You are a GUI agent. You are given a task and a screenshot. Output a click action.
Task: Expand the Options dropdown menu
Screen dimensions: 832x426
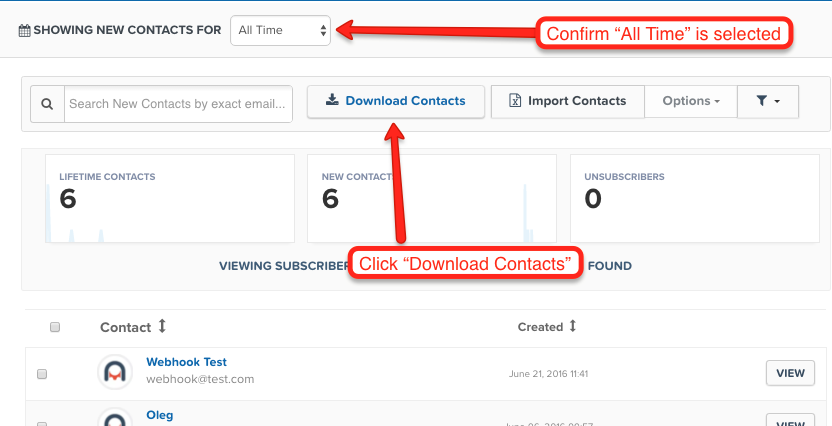click(691, 101)
